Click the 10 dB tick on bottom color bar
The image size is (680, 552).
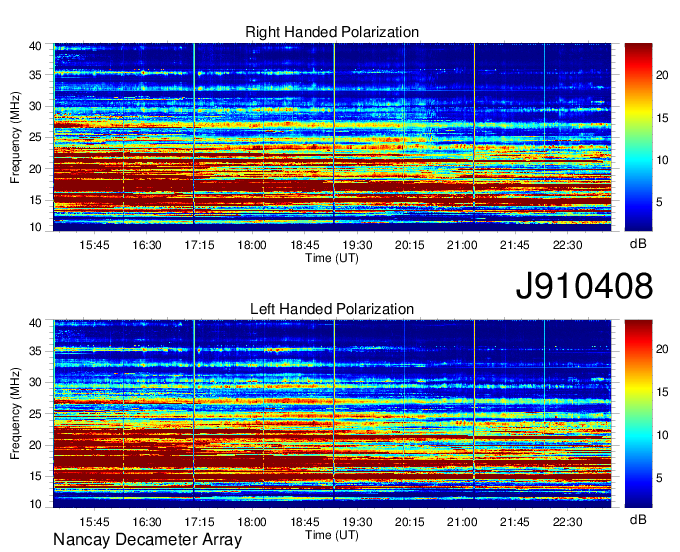662,435
